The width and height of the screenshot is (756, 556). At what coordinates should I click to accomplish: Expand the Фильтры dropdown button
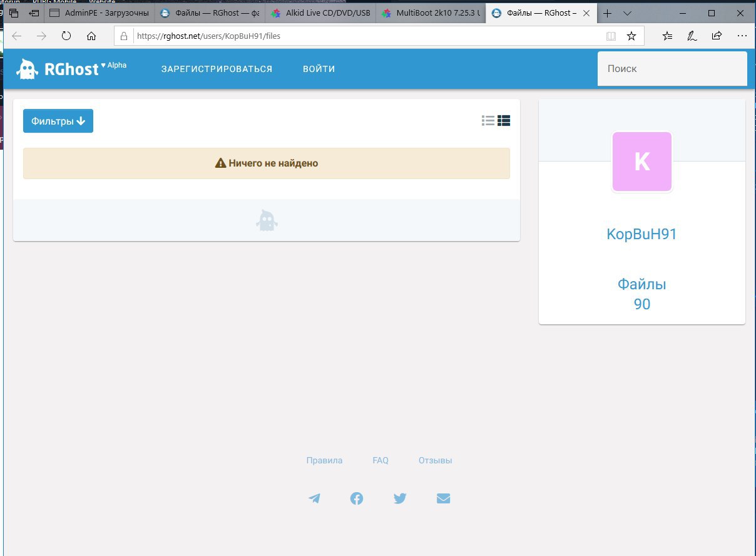pos(58,121)
